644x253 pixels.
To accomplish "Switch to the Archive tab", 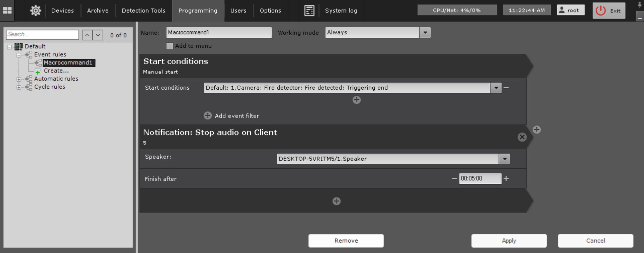I will [98, 10].
